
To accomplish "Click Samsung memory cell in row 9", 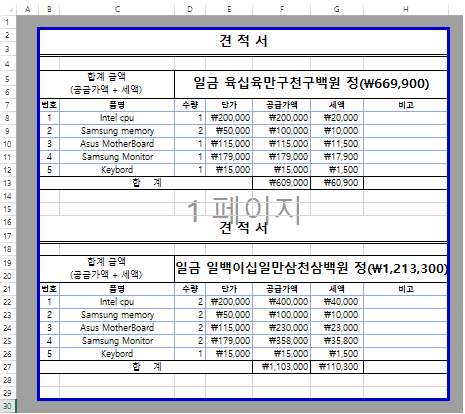I will pos(117,131).
